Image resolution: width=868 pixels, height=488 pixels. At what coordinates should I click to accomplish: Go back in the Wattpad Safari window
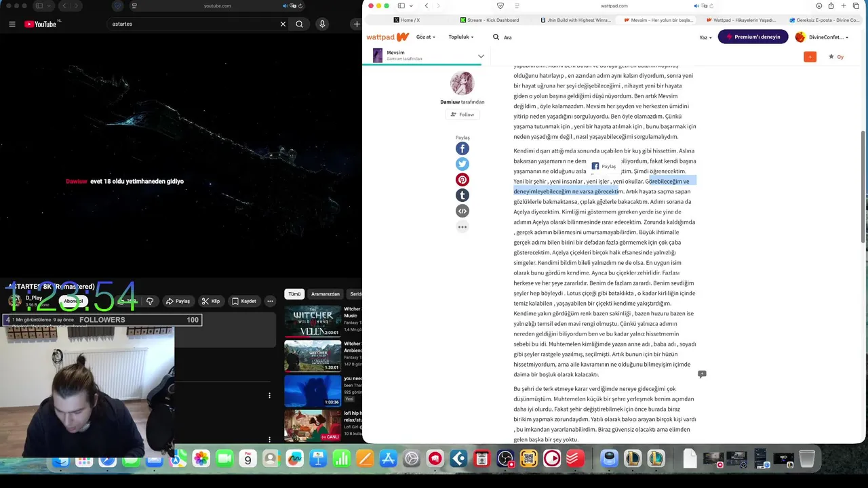coord(426,5)
